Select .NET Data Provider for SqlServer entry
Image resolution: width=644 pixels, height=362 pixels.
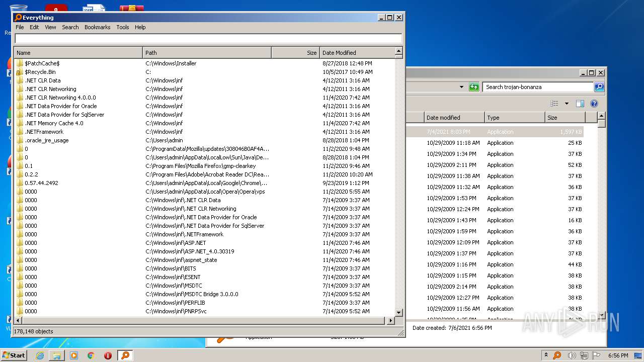(x=64, y=115)
